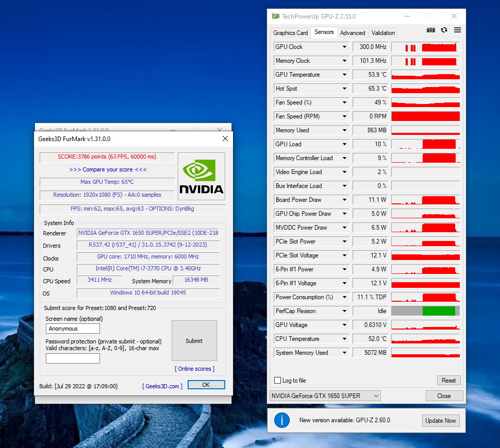Image resolution: width=500 pixels, height=448 pixels.
Task: Click the Compare your score link
Action: click(108, 169)
